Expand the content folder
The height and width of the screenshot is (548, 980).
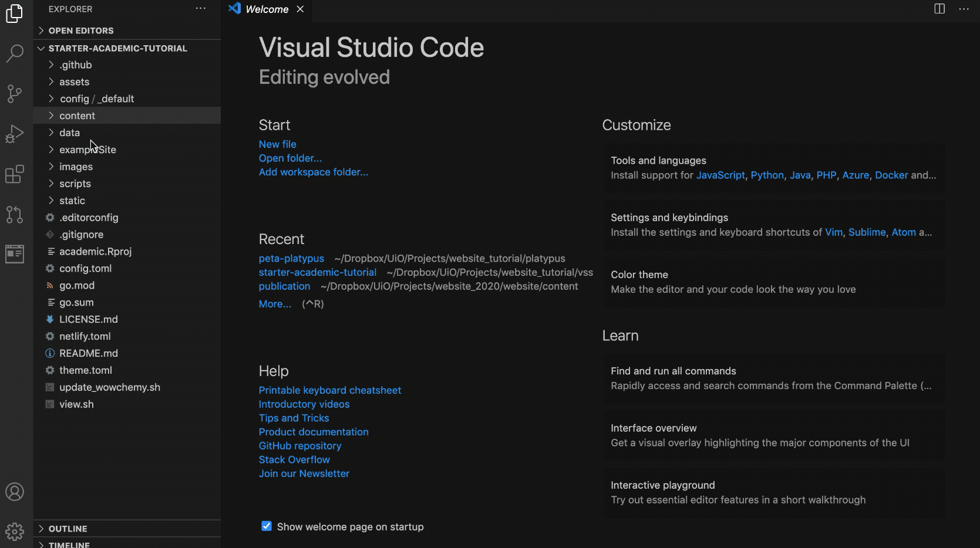click(x=77, y=116)
